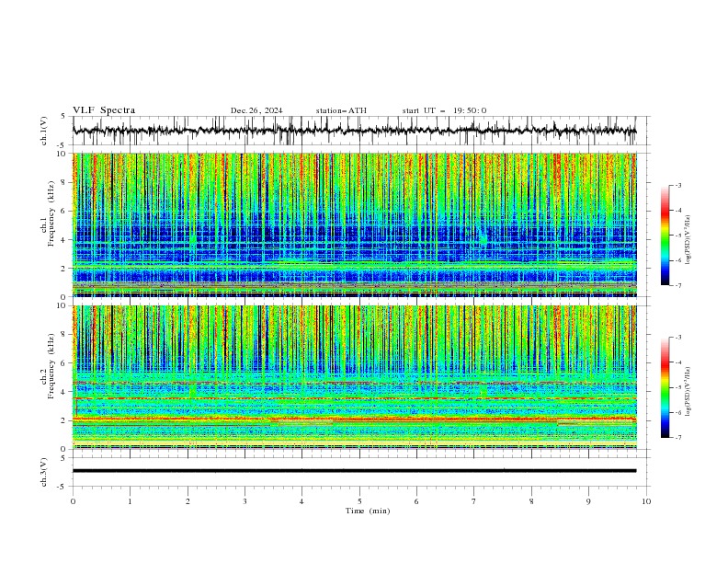Click time axis tick label "1" at bottom
This screenshot has height=563, width=728.
click(x=130, y=501)
